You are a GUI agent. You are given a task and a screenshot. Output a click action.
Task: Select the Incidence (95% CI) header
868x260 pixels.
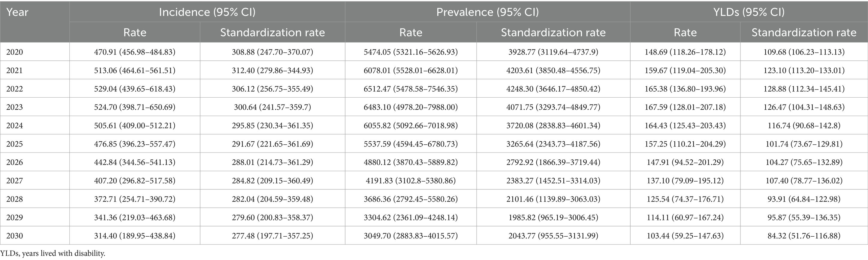(x=207, y=12)
